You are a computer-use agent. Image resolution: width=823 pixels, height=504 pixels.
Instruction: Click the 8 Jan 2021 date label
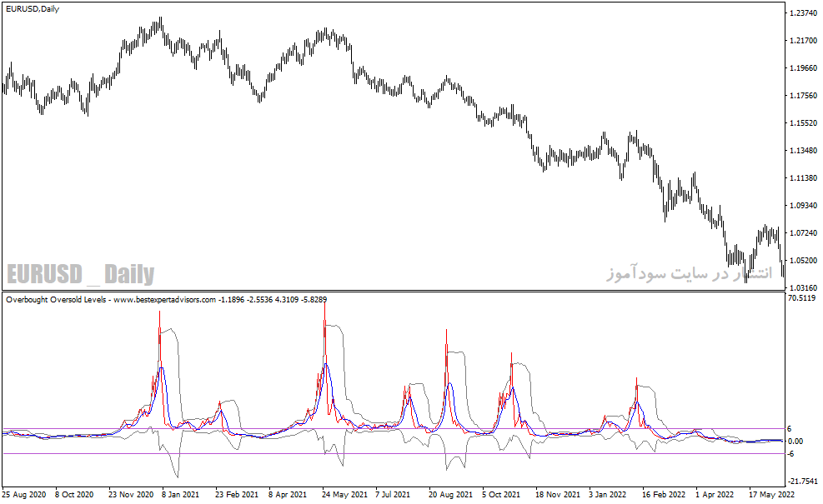[180, 495]
